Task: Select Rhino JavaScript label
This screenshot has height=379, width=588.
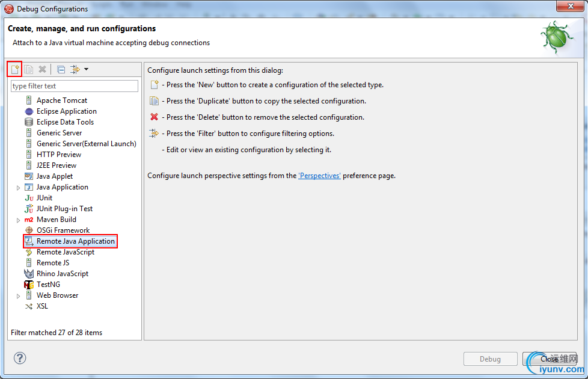Action: tap(63, 274)
